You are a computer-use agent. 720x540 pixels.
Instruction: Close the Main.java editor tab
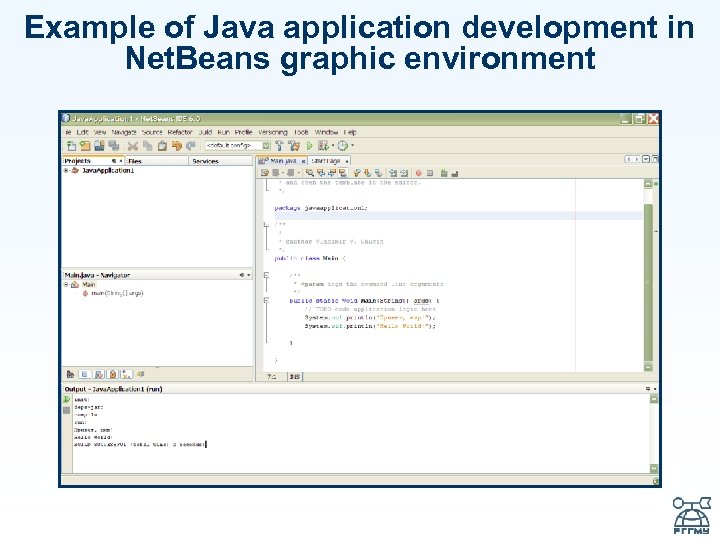[303, 162]
